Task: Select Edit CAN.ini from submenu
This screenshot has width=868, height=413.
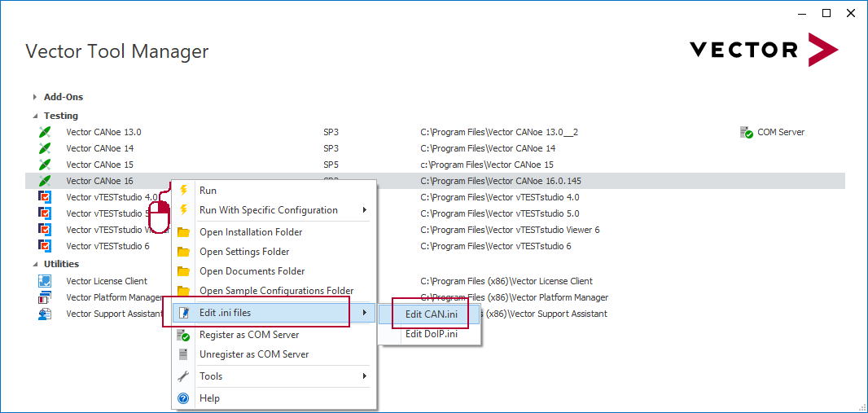Action: pos(431,314)
